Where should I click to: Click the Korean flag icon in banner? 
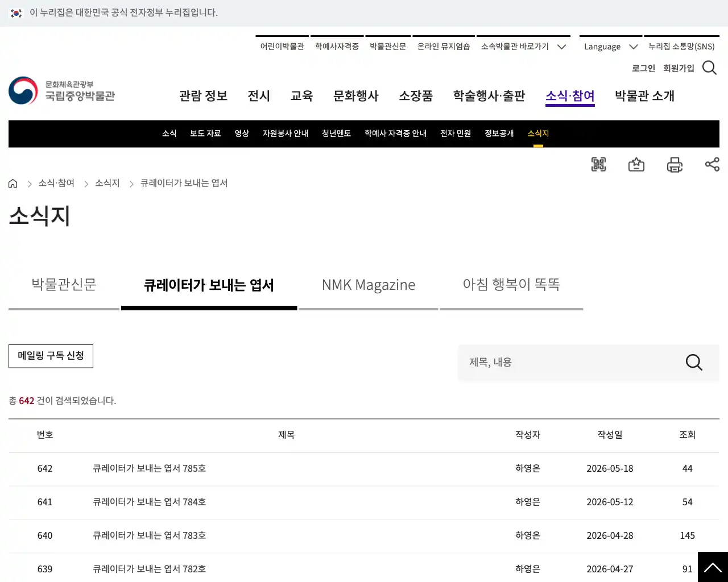tap(16, 13)
